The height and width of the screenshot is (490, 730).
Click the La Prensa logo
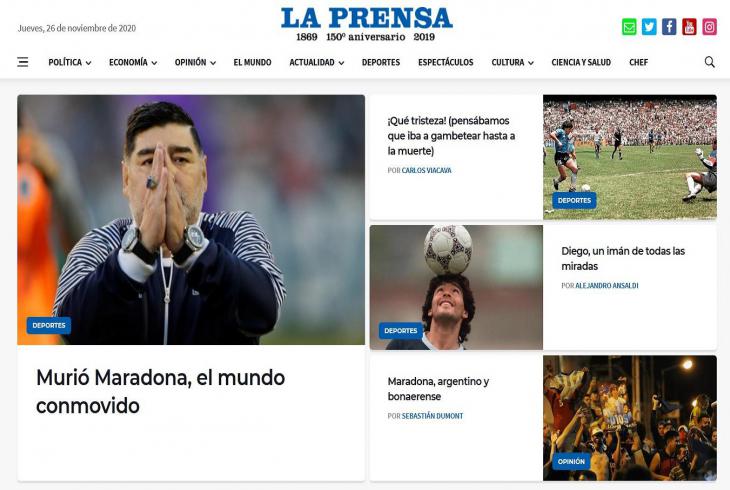pyautogui.click(x=366, y=24)
